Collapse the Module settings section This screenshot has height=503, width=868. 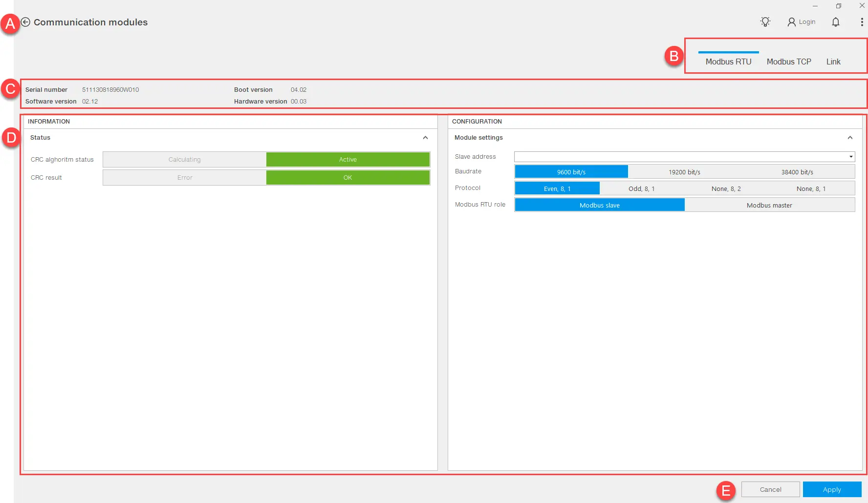pyautogui.click(x=850, y=138)
